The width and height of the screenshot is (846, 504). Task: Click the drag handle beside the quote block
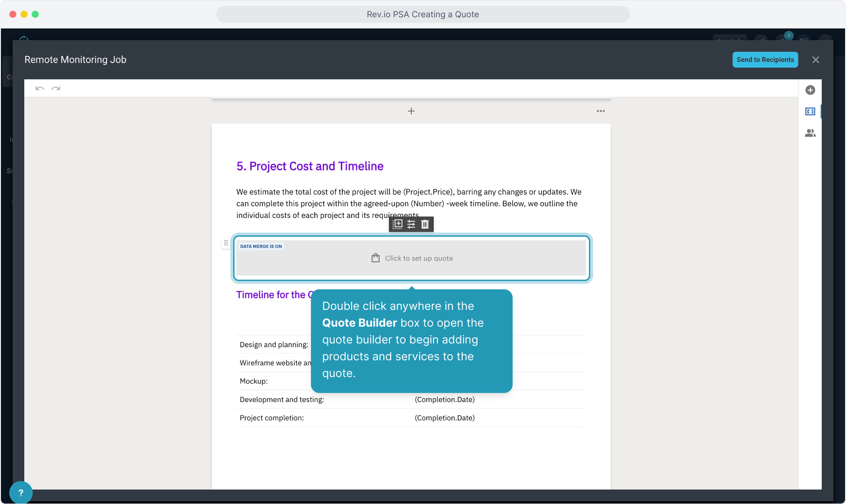pyautogui.click(x=226, y=243)
